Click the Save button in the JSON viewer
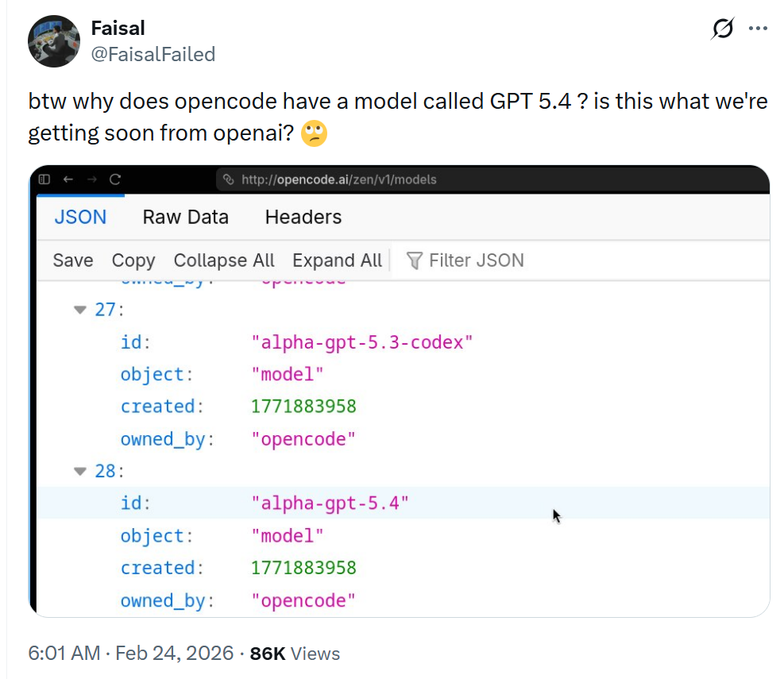This screenshot has height=679, width=784. (x=73, y=260)
